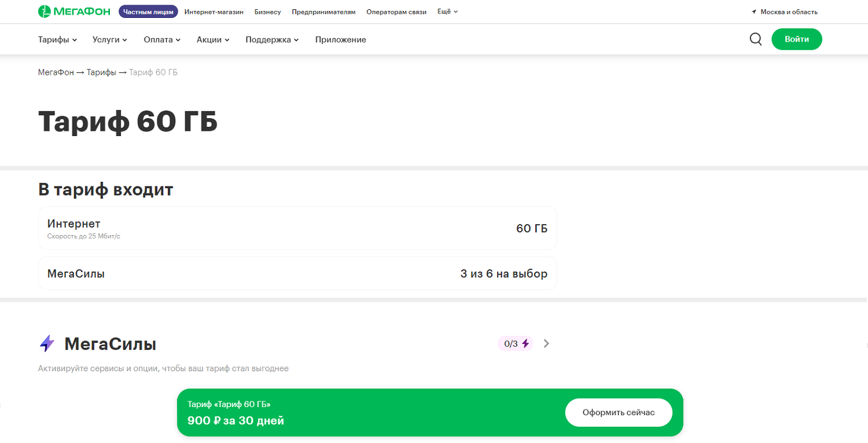This screenshot has width=868, height=443.
Task: Click the Интернет 60 ГБ row
Action: tap(297, 228)
